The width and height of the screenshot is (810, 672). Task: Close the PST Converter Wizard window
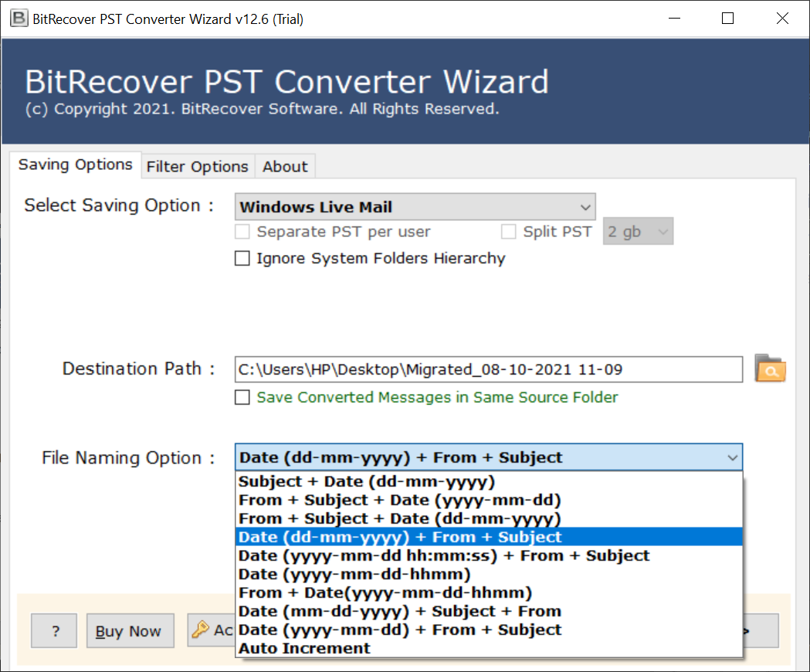pos(782,19)
